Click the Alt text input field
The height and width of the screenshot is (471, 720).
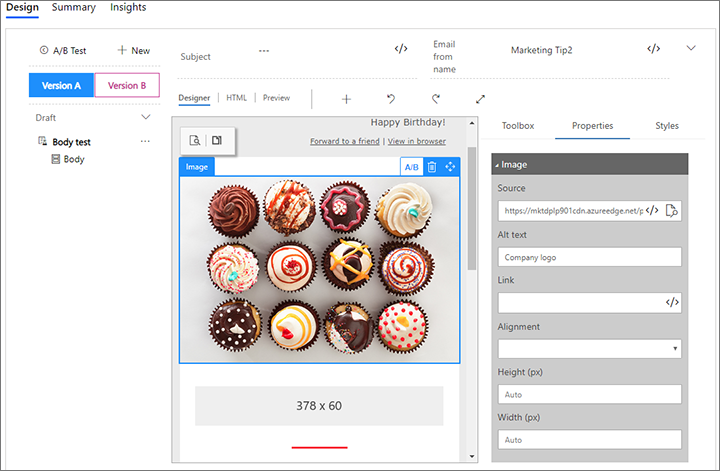pyautogui.click(x=589, y=257)
